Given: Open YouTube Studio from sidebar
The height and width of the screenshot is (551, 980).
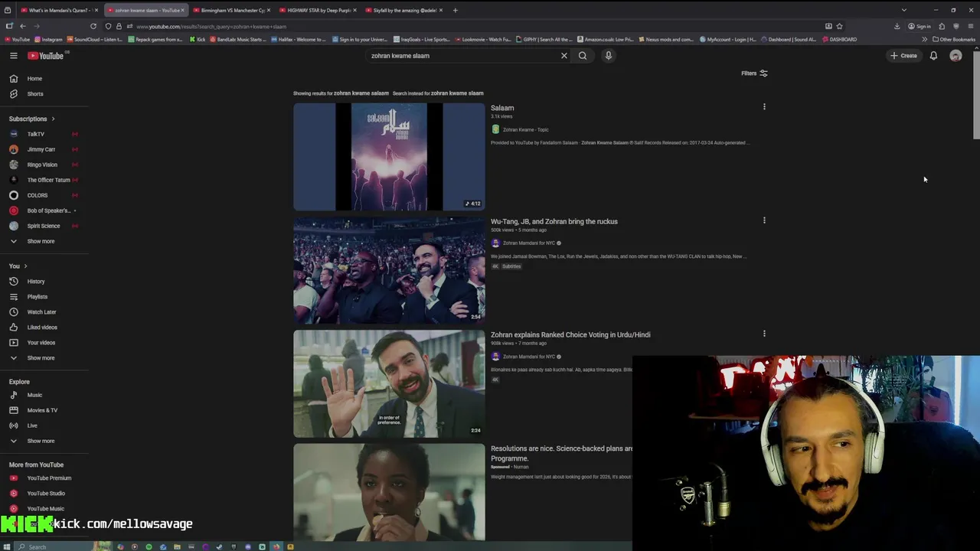Looking at the screenshot, I should tap(44, 493).
